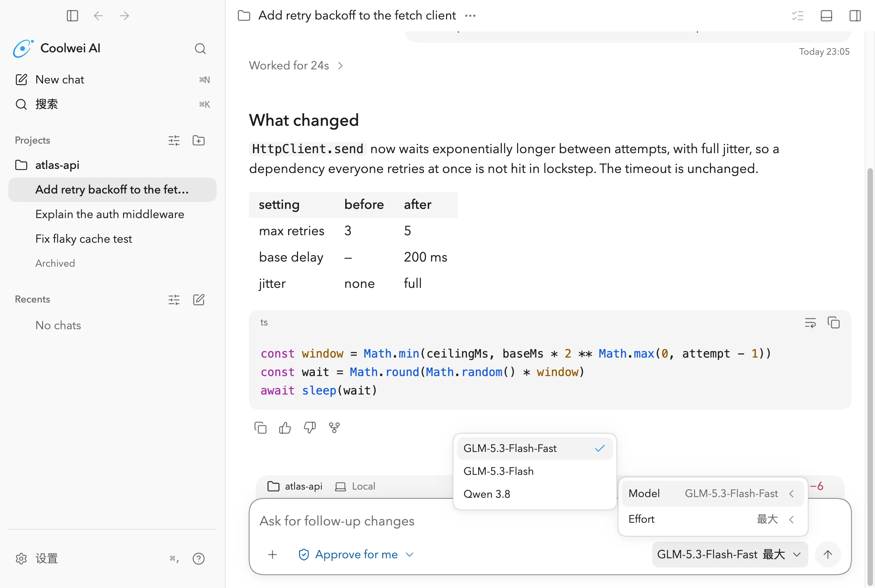Toggle word wrap in the code block
The height and width of the screenshot is (588, 875).
(x=810, y=322)
